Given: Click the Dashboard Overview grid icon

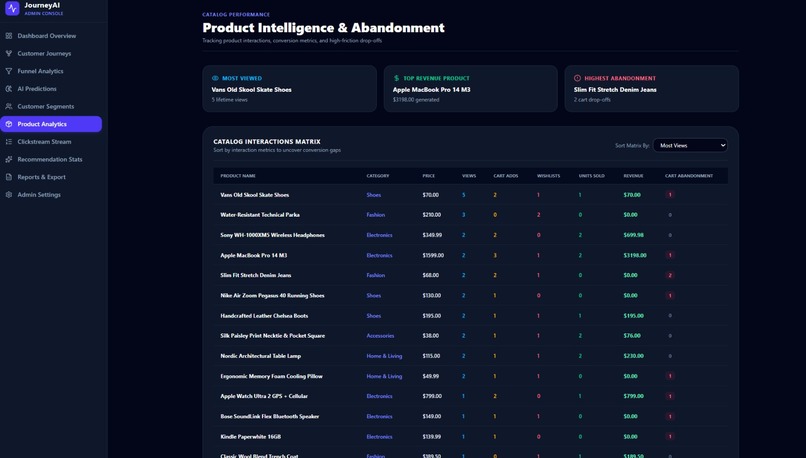Looking at the screenshot, I should 9,36.
